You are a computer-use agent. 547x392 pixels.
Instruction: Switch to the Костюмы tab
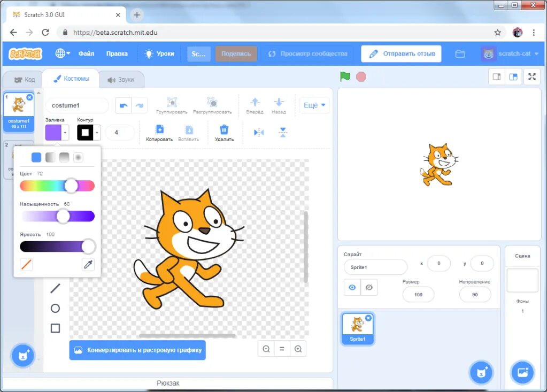71,79
